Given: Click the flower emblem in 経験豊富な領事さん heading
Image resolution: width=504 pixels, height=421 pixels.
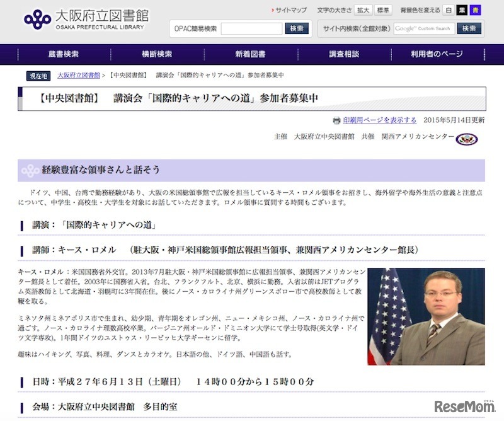Looking at the screenshot, I should coord(30,170).
